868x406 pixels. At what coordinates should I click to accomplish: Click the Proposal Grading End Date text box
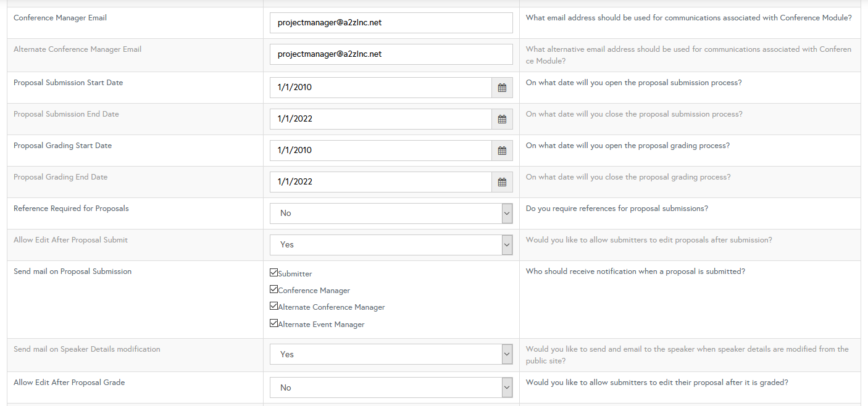click(380, 182)
